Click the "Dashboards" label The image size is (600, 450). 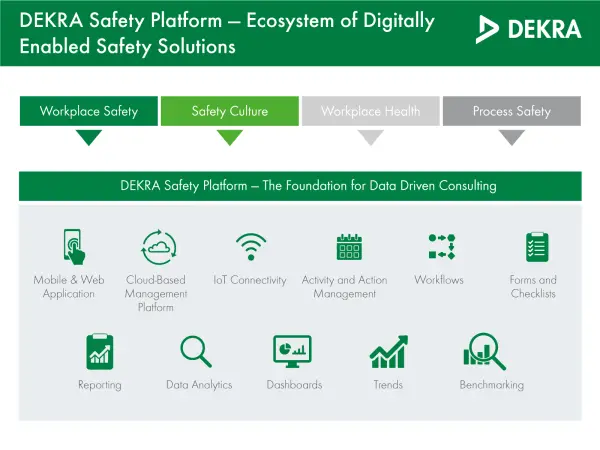point(294,385)
